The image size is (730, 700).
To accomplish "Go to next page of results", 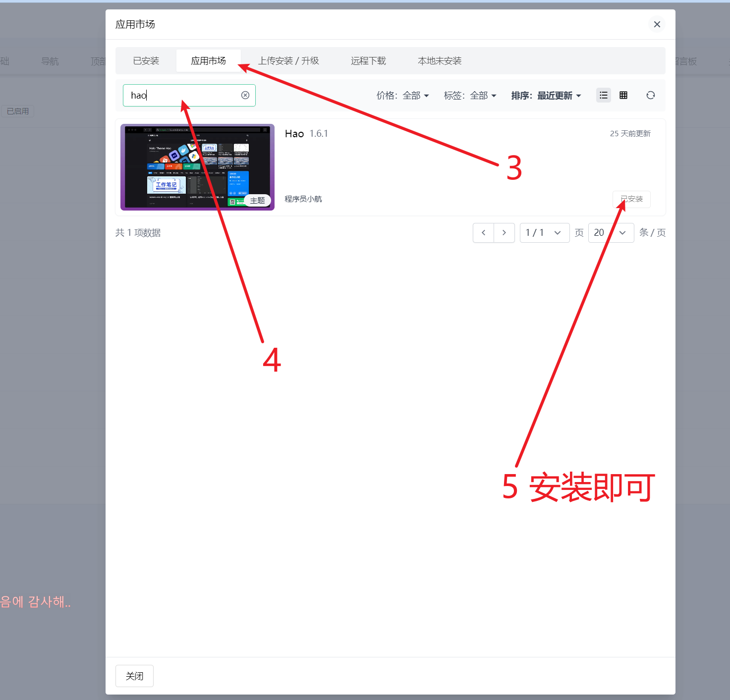I will coord(504,232).
